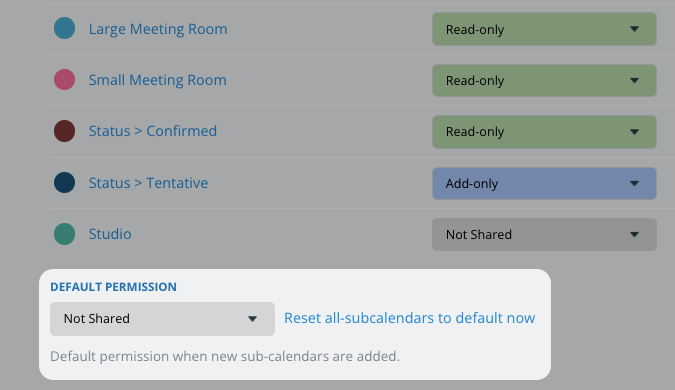Screen dimensions: 675x390
Task: Select the Status > Confirmed calendar name
Action: (x=152, y=131)
